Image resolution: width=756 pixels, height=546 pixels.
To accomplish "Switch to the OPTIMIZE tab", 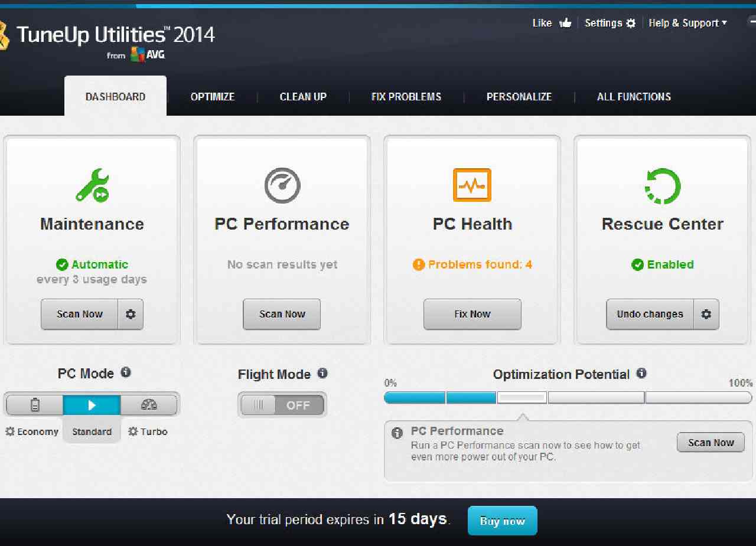I will click(x=213, y=97).
